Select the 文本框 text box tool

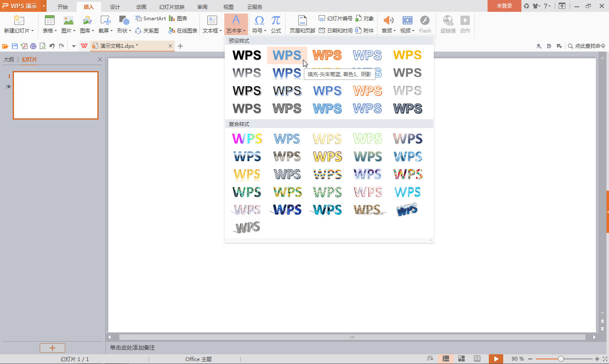211,23
